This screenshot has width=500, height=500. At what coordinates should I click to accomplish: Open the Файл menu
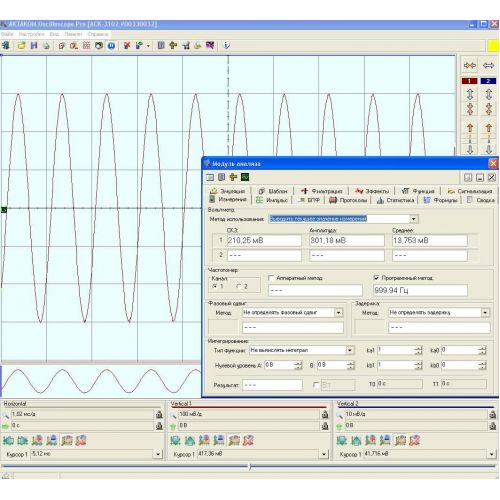tap(7, 34)
